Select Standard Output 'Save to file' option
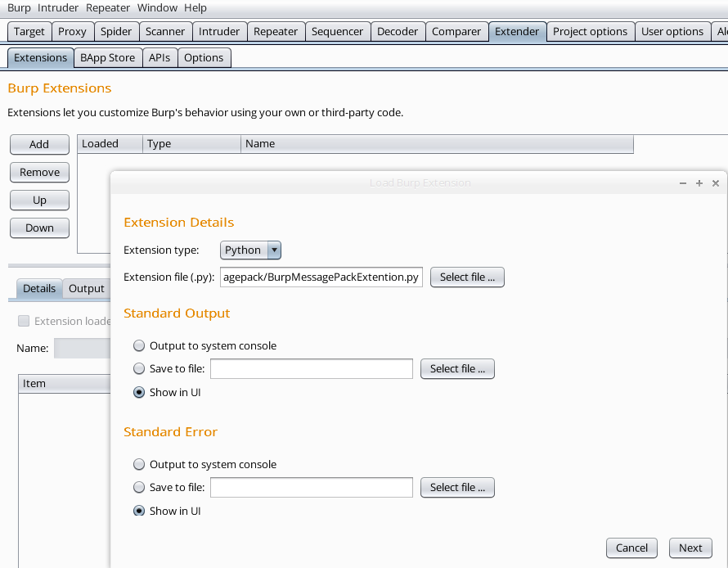This screenshot has height=568, width=728. pyautogui.click(x=139, y=369)
